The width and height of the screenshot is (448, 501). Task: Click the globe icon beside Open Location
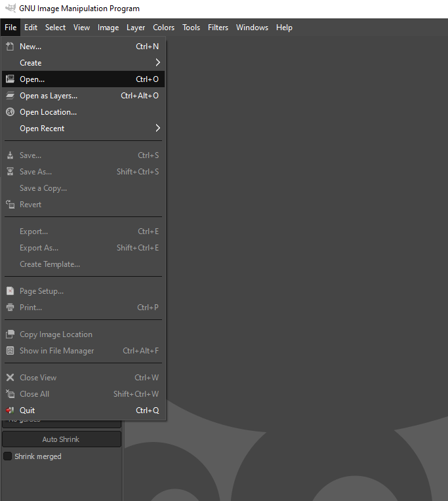coord(10,112)
